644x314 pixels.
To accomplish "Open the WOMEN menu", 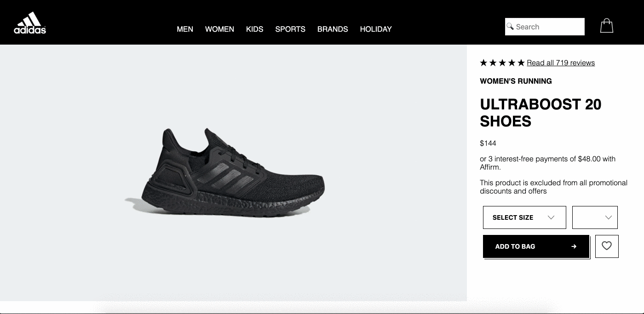I will point(219,29).
